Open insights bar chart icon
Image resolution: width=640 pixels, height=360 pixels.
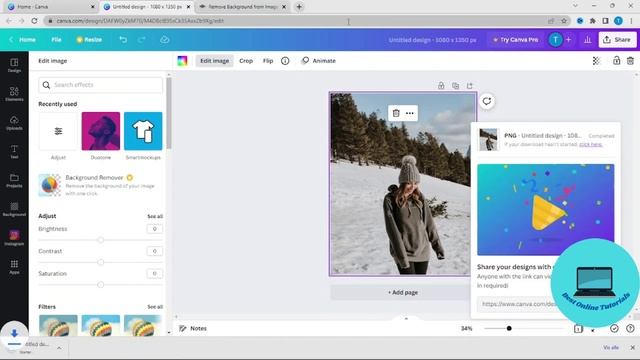pos(588,40)
